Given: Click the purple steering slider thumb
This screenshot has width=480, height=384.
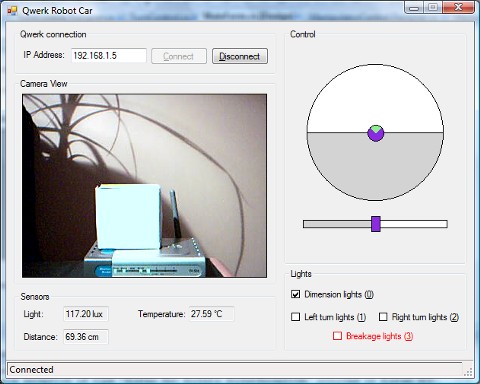Looking at the screenshot, I should click(x=376, y=224).
